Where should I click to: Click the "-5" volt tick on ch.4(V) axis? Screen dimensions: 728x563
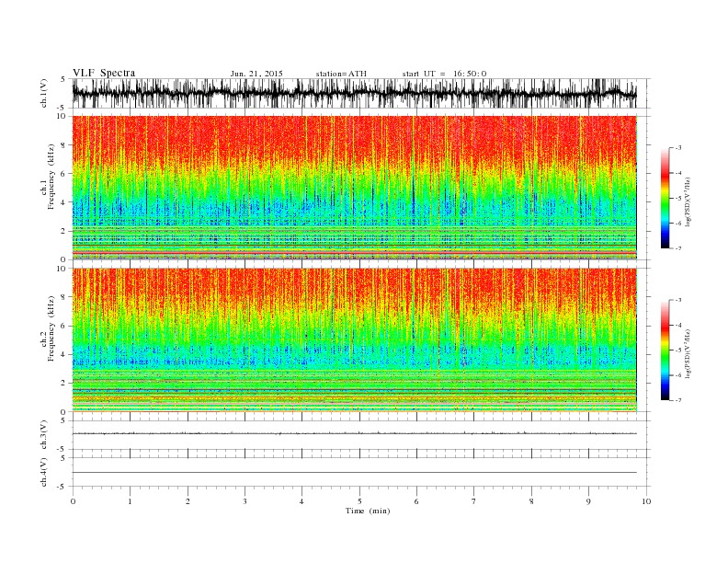(62, 487)
